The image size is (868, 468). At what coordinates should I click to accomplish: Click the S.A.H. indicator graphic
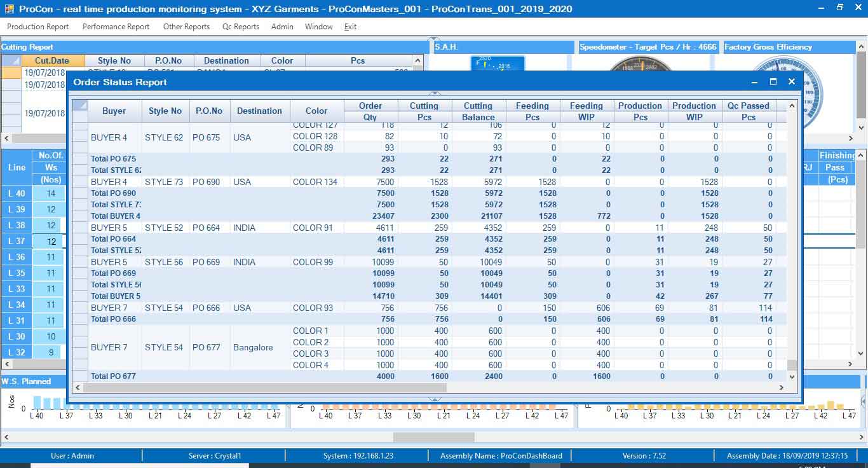point(498,63)
